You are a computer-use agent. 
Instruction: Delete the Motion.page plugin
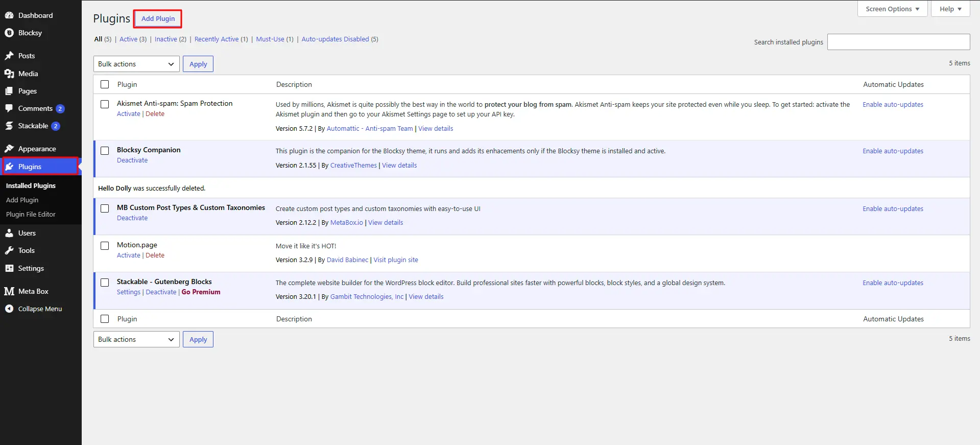coord(155,255)
